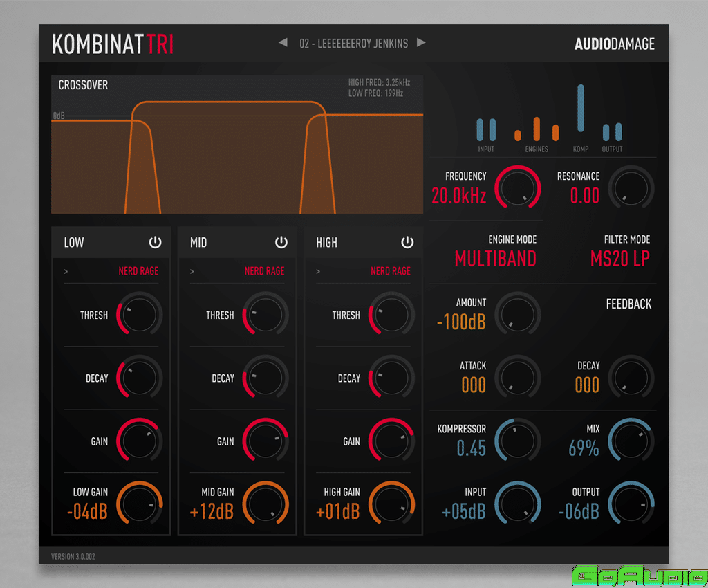The height and width of the screenshot is (588, 708).
Task: Click the next preset right arrow
Action: coord(421,43)
